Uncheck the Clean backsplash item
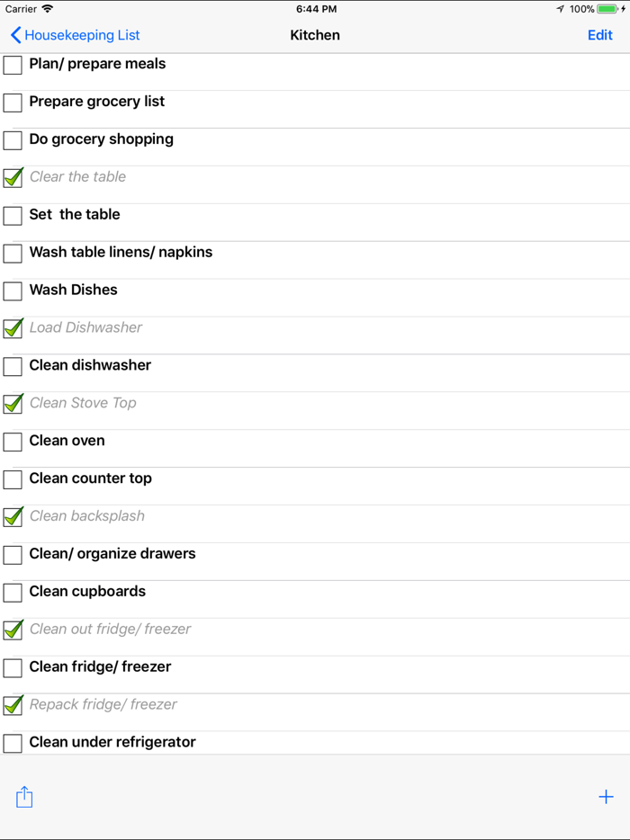This screenshot has width=630, height=840. tap(12, 517)
